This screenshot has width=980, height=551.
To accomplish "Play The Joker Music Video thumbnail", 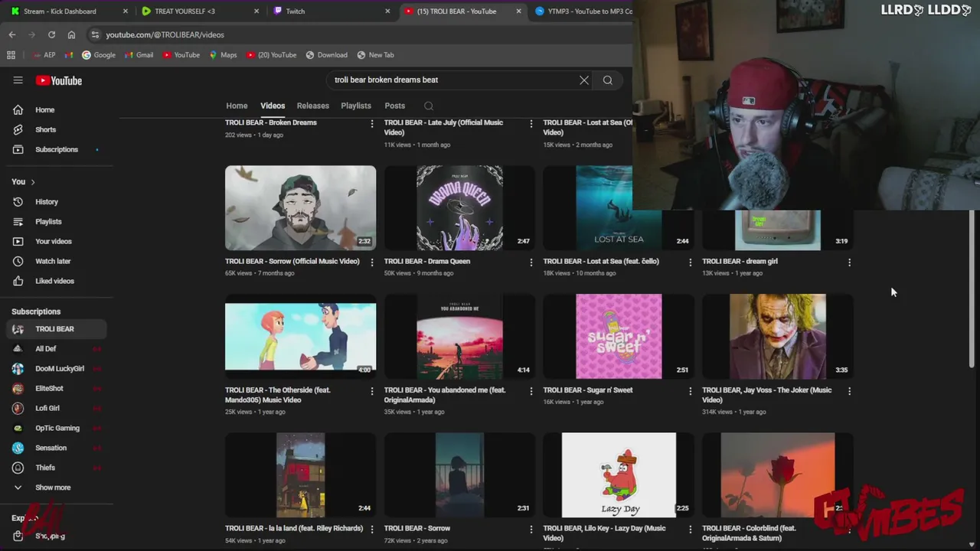I will click(x=777, y=336).
